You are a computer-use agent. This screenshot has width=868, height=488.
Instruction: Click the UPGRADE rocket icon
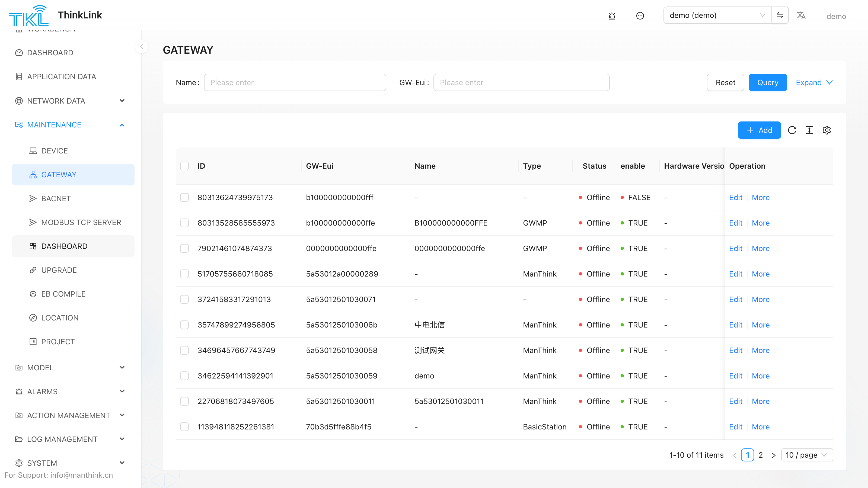(33, 270)
